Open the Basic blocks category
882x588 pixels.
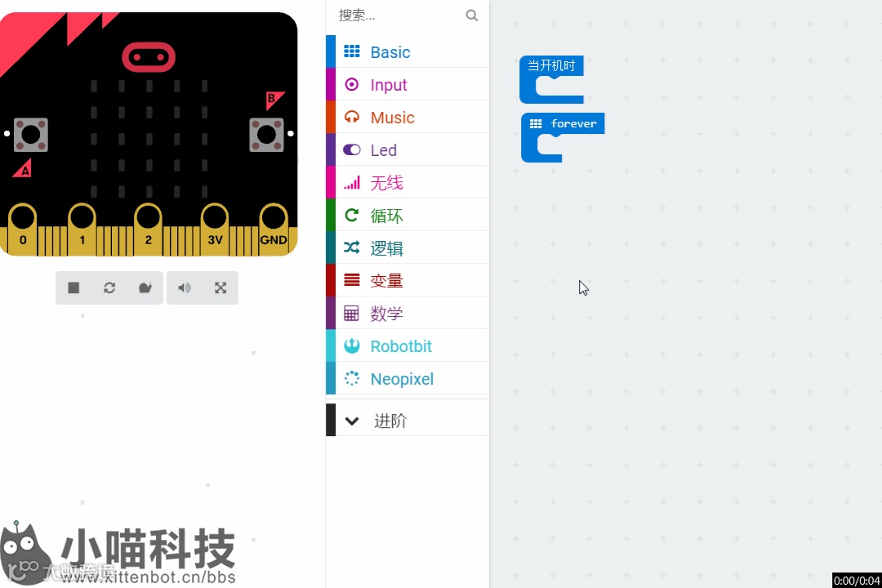click(408, 51)
